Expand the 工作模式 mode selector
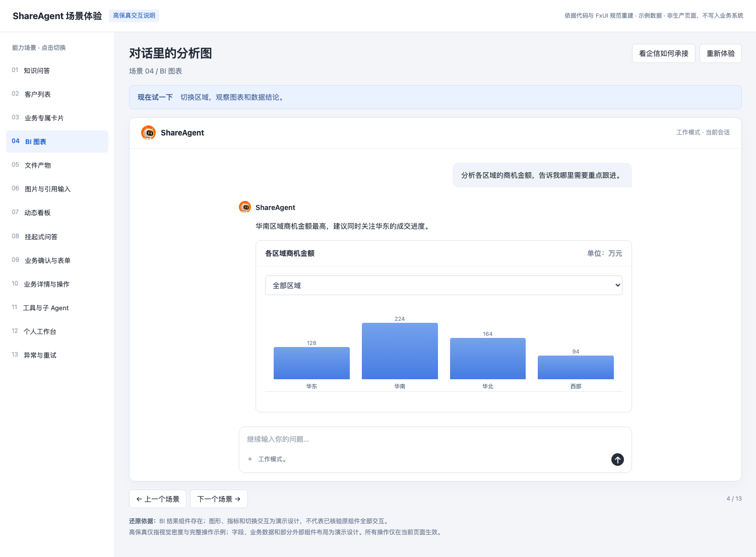Screen dimensions: 756x557 272,459
